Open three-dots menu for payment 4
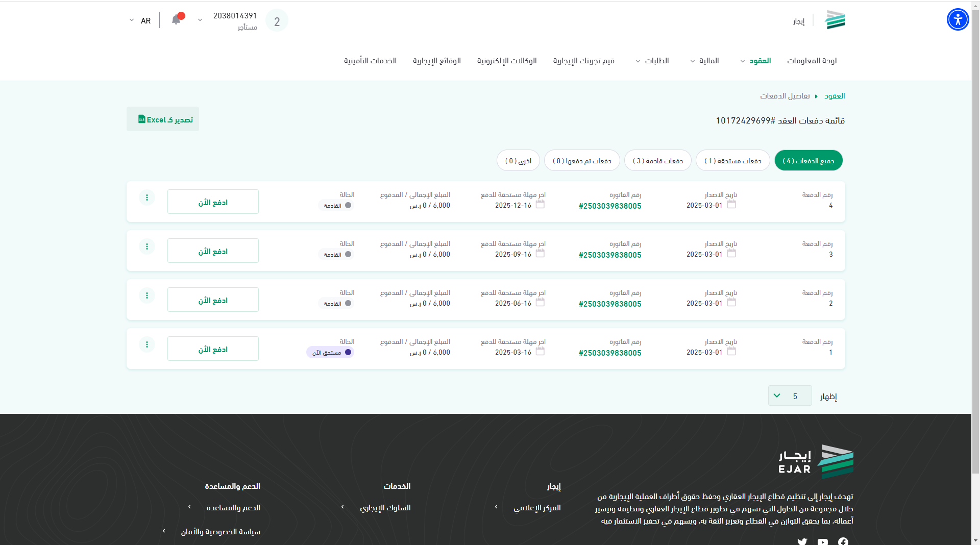Viewport: 980px width, 545px height. pyautogui.click(x=147, y=197)
